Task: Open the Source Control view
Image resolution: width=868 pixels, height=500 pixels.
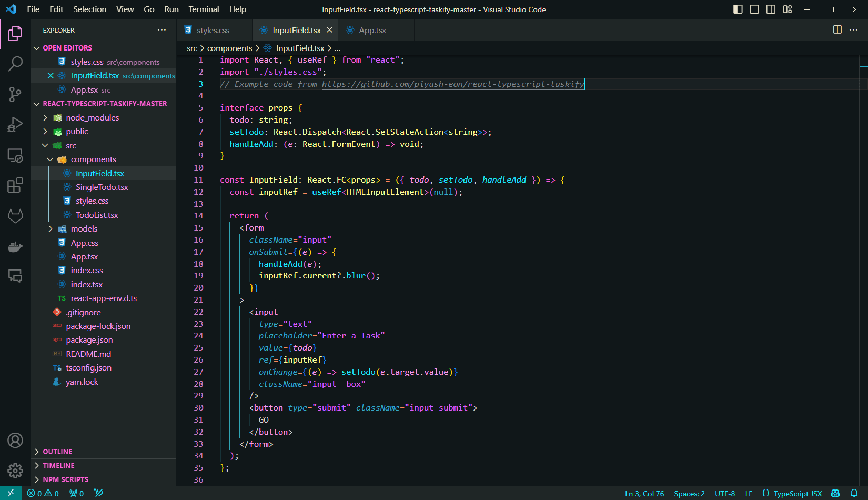Action: (15, 95)
